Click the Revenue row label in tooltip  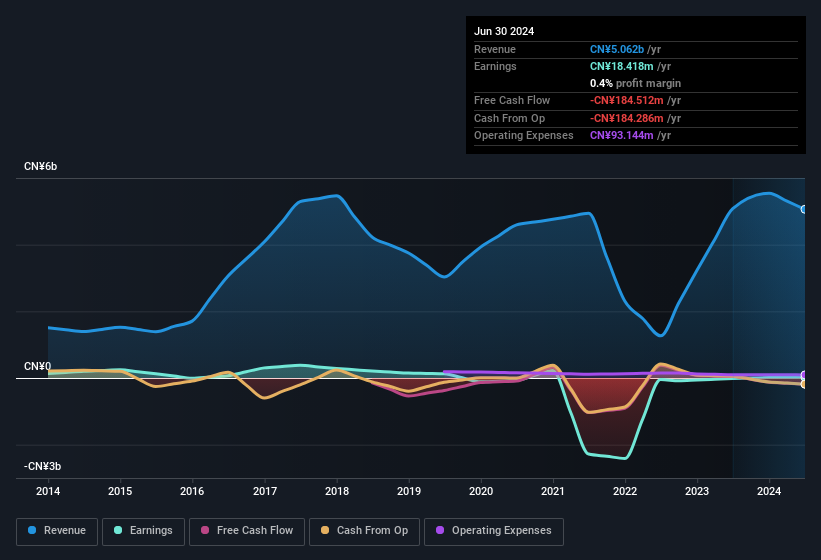click(x=495, y=49)
